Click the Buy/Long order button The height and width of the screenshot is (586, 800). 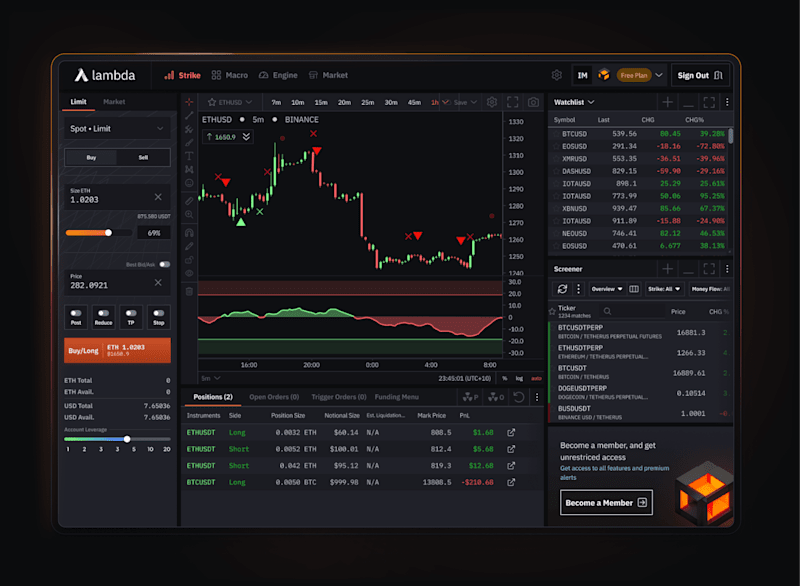(117, 350)
